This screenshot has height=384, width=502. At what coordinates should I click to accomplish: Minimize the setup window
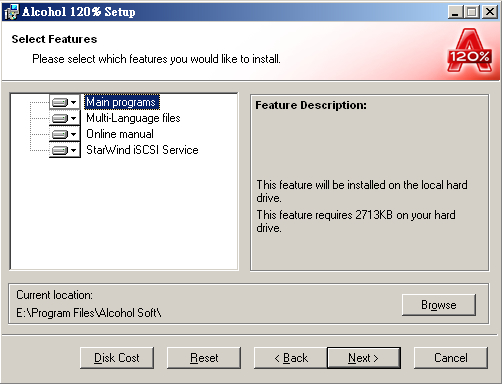tap(455, 12)
